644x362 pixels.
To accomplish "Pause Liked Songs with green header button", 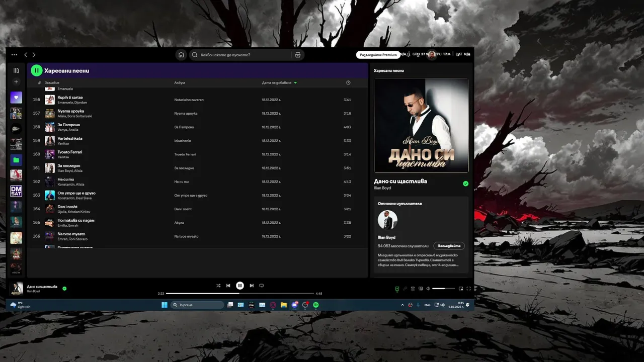I will (36, 71).
